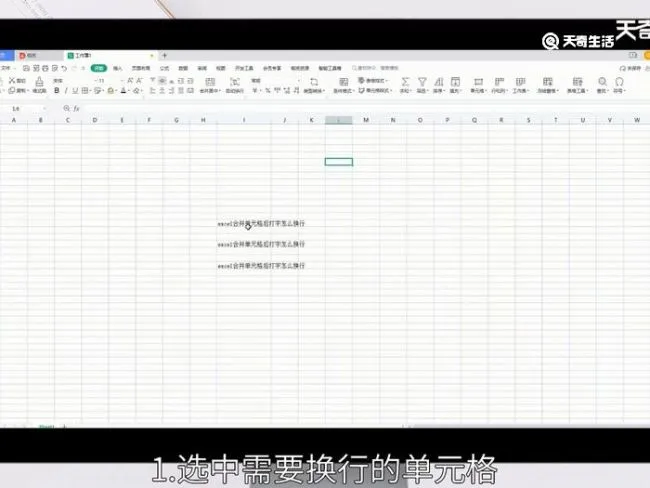Click the Redo arrow icon
The height and width of the screenshot is (488, 650).
pyautogui.click(x=75, y=68)
